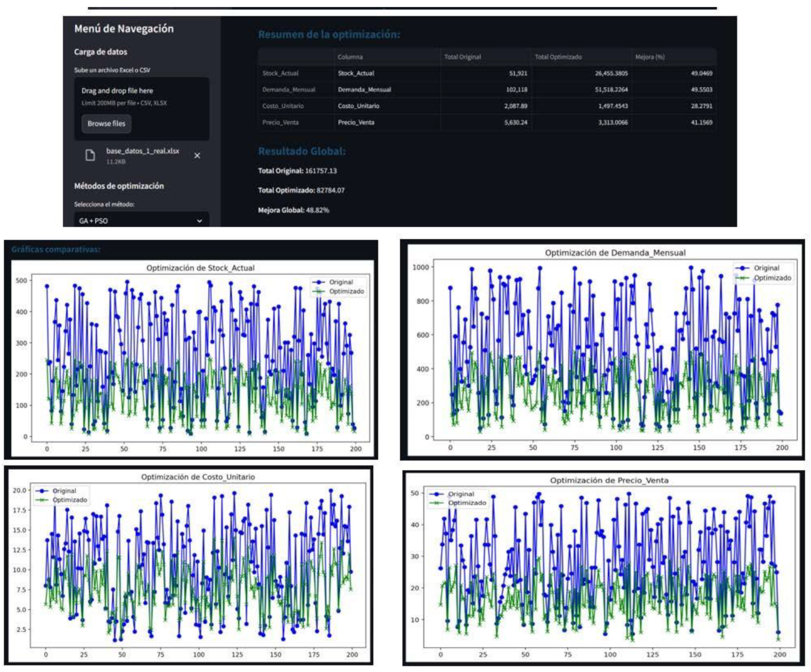Select the Precio_Venta row cell
Image resolution: width=811 pixels, height=672 pixels.
pos(356,122)
